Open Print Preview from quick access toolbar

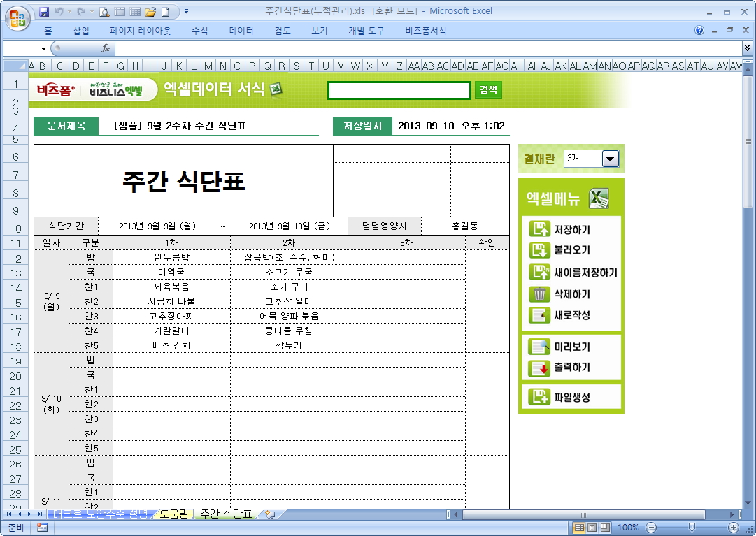click(x=104, y=12)
